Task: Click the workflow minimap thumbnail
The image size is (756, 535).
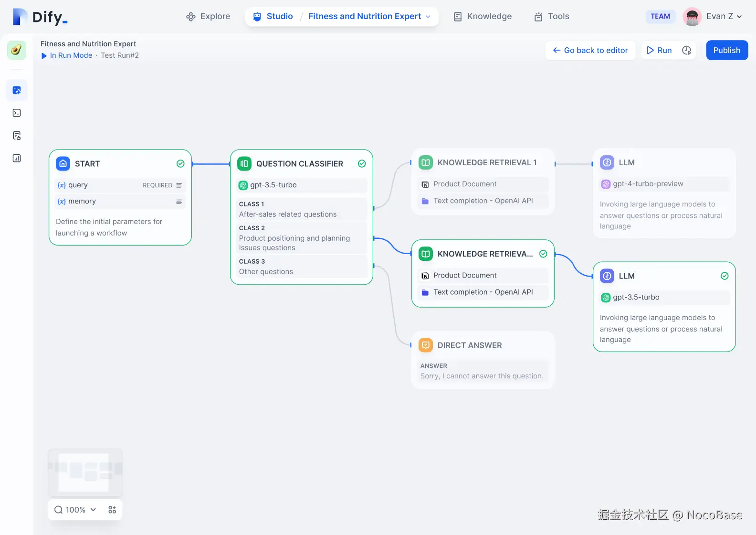Action: 85,472
